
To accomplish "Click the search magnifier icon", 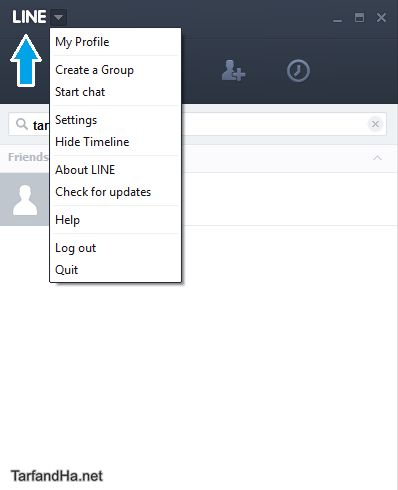I will [22, 124].
